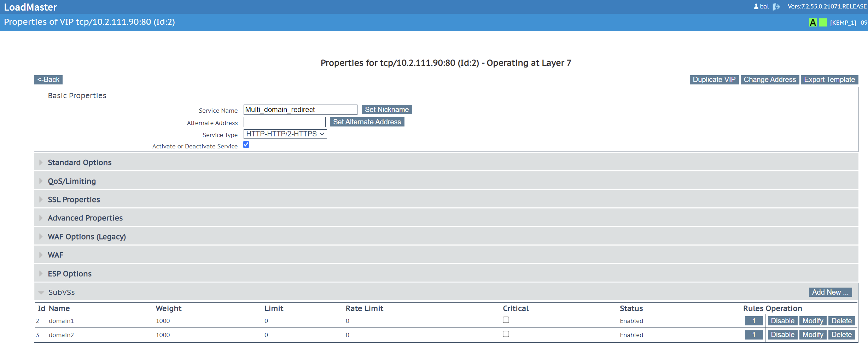
Task: Expand the WAF Options (Legacy) section
Action: click(x=446, y=237)
